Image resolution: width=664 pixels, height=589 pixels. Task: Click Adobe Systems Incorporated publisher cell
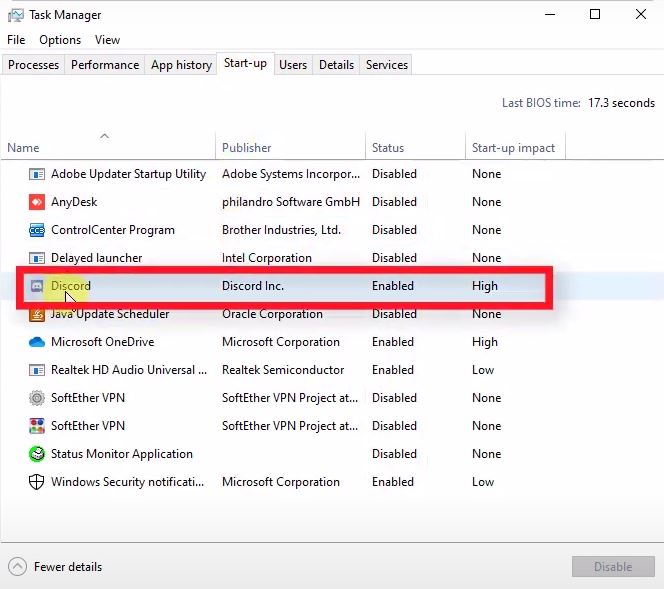pos(291,174)
